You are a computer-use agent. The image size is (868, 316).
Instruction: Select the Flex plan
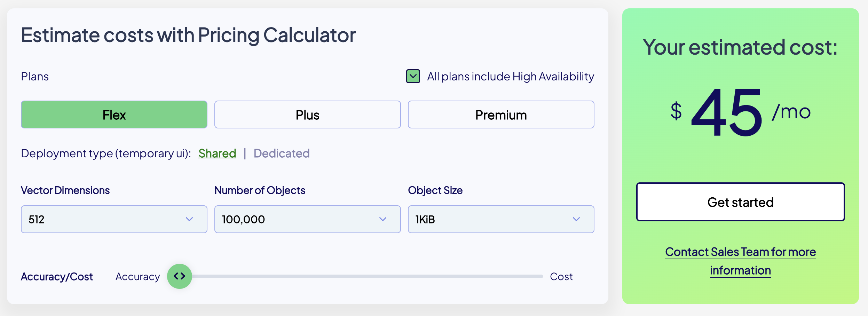[x=114, y=114]
